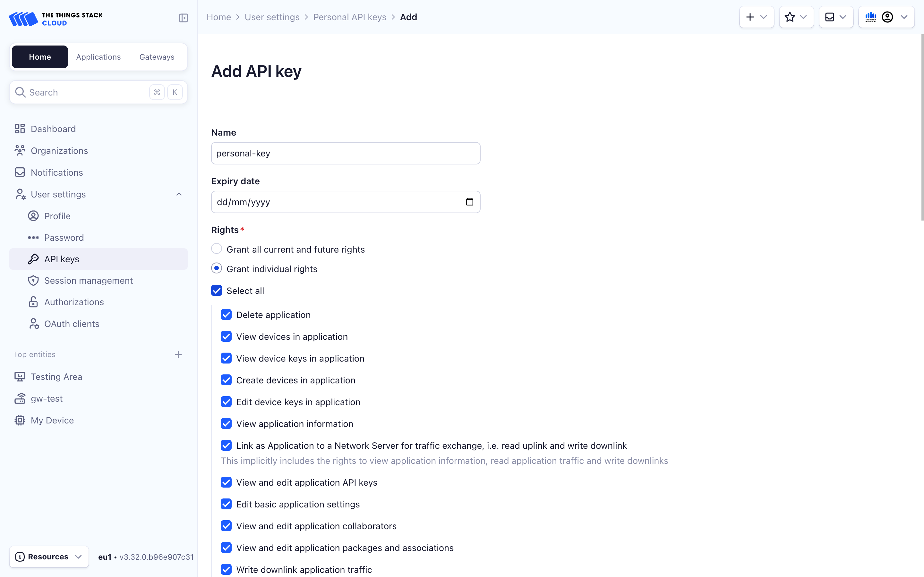The height and width of the screenshot is (577, 924).
Task: Open the bookmarks star menu
Action: (x=796, y=17)
